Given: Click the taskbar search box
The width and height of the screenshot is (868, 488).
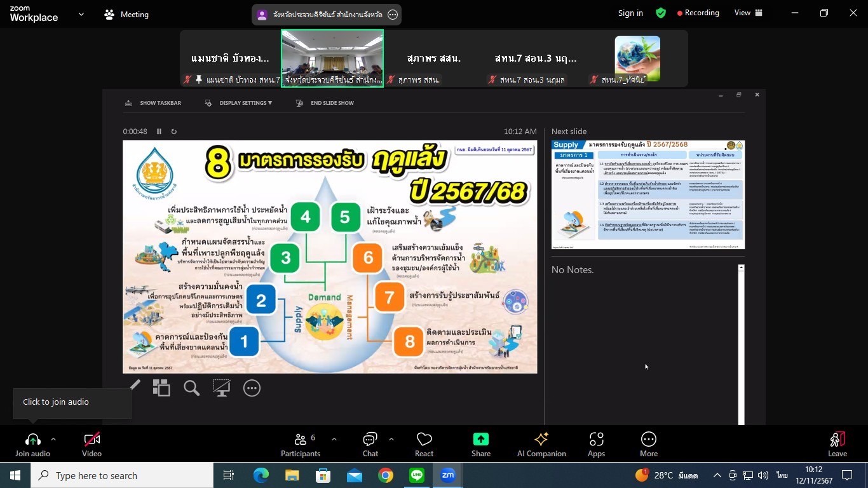Looking at the screenshot, I should pos(122,475).
